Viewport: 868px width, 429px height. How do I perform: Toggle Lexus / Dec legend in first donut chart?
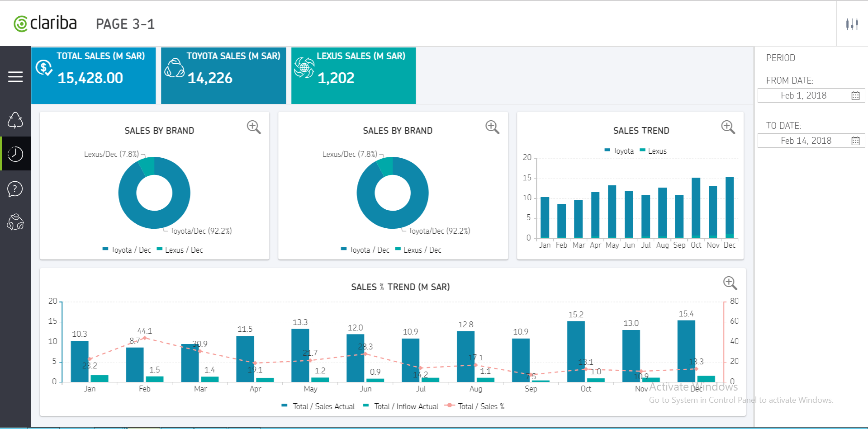[180, 250]
